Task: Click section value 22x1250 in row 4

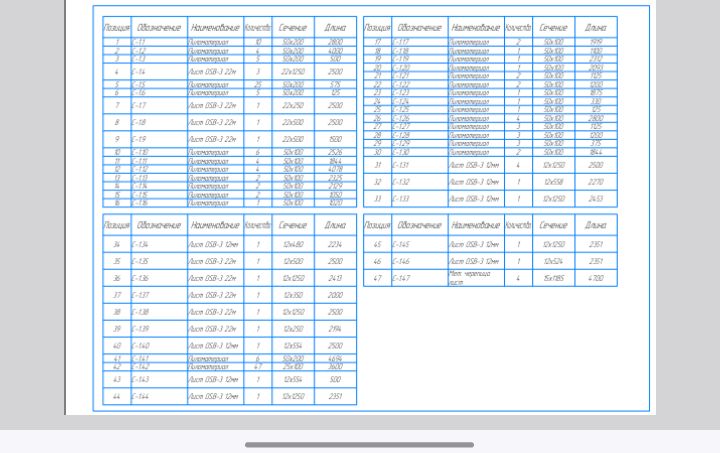Action: [x=293, y=72]
